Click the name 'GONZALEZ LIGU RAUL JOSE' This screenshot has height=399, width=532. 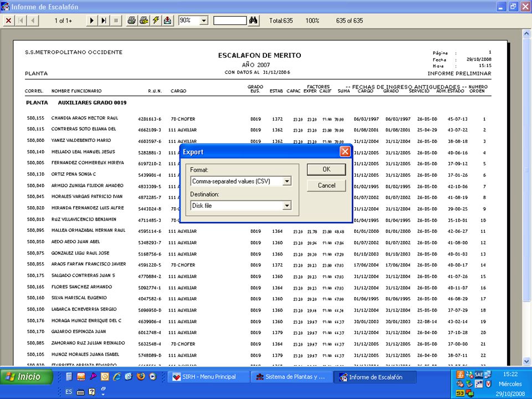coord(80,253)
